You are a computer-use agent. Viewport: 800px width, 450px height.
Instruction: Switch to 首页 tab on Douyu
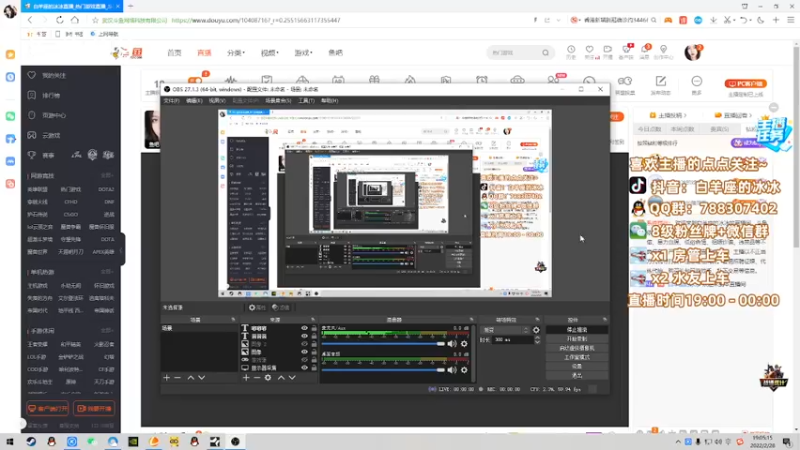(x=174, y=53)
